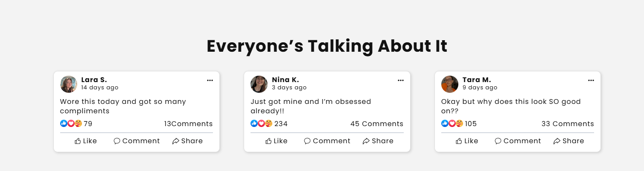644x171 pixels.
Task: Open Tara M. profile photo
Action: (x=449, y=84)
